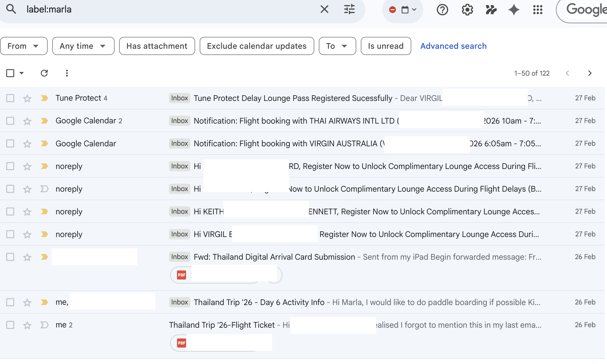Image resolution: width=607 pixels, height=364 pixels.
Task: Open the More options three-dot menu
Action: 67,73
